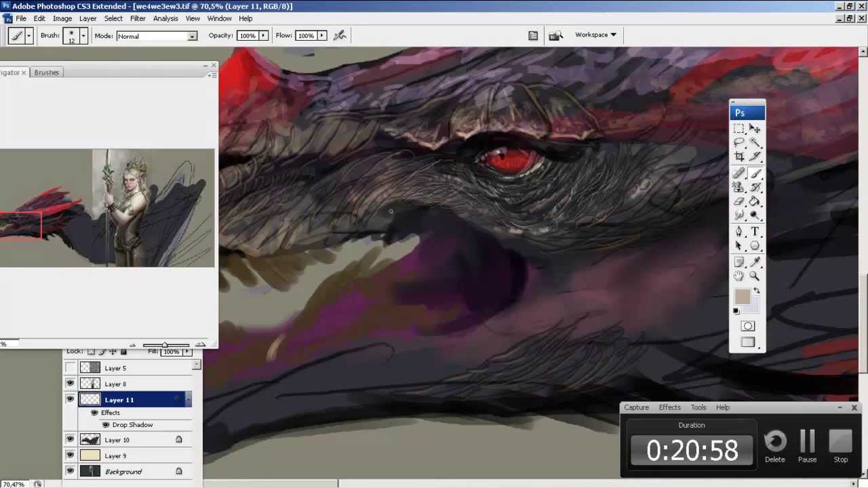Switch to the Brushes tab
Image resolution: width=868 pixels, height=488 pixels.
[46, 73]
